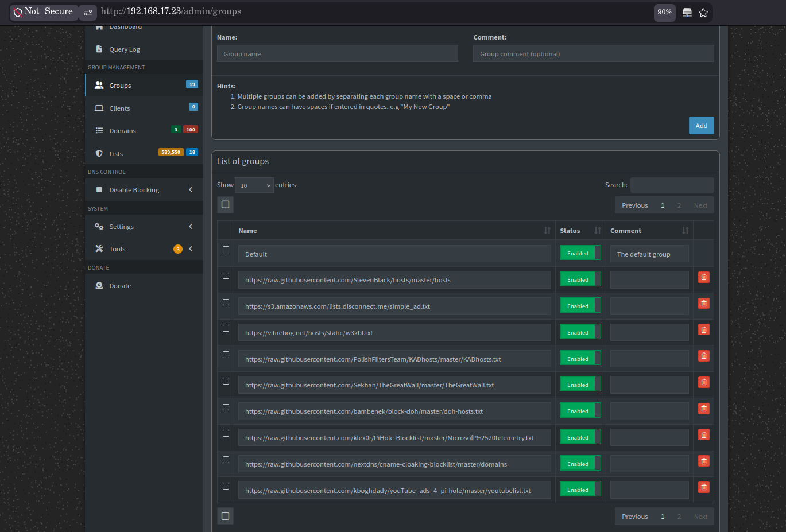Sort table by Status column arrows
This screenshot has height=532, width=786.
coord(598,231)
